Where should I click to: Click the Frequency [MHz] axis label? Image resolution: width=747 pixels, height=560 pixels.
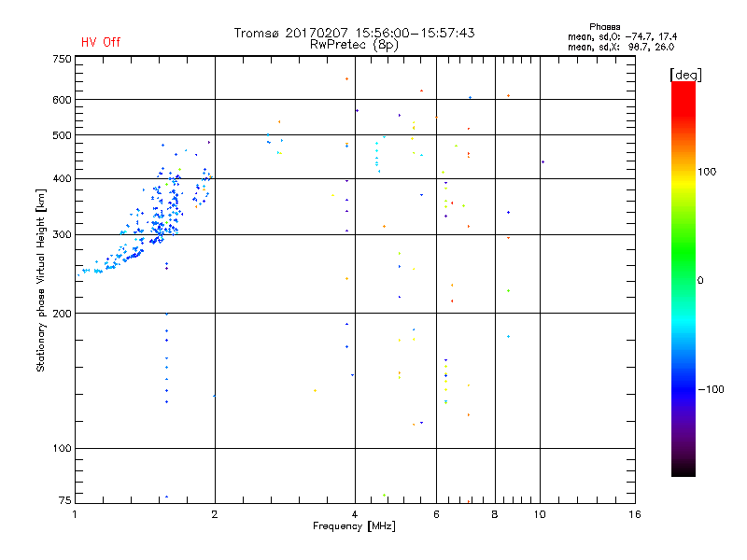(354, 526)
